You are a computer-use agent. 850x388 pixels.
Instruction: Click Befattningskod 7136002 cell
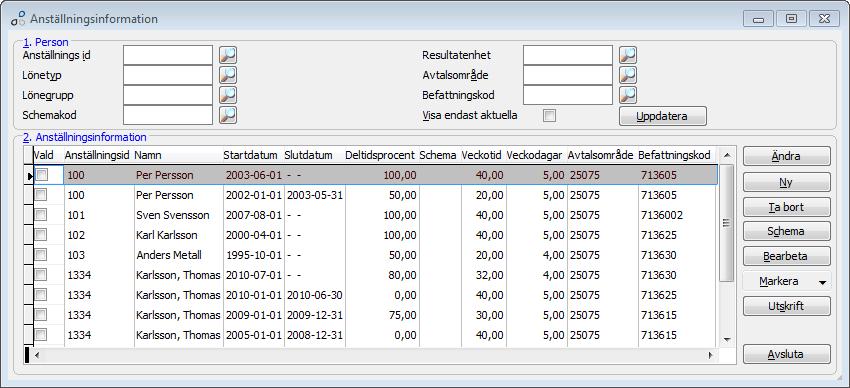coord(678,215)
